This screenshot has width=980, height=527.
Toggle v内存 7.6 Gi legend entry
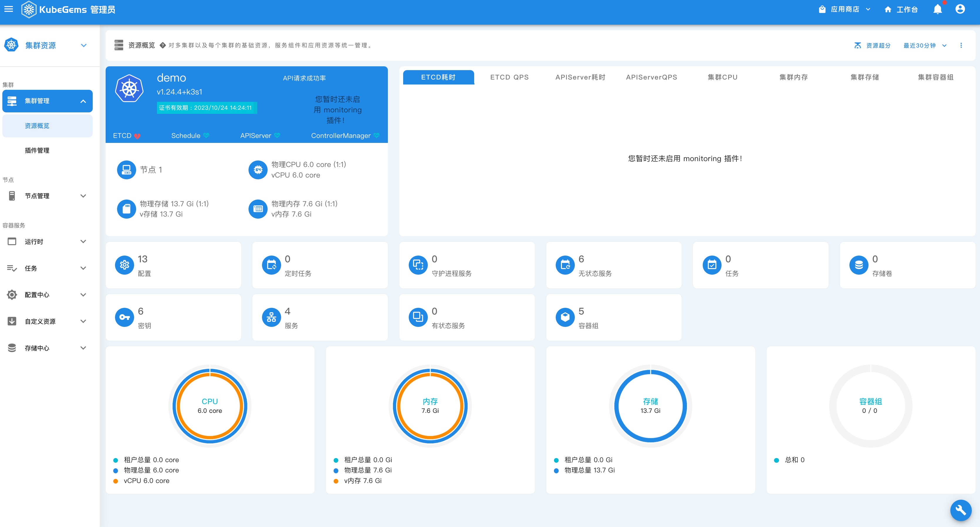point(358,481)
